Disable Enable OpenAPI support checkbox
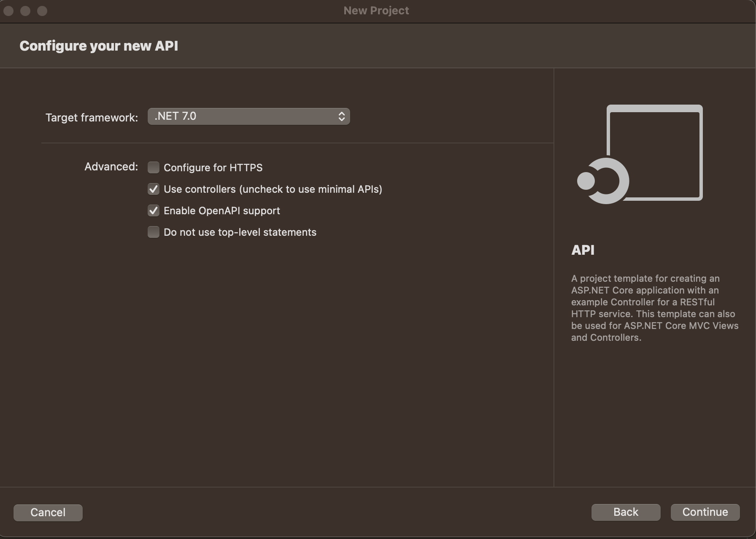This screenshot has width=756, height=539. tap(154, 210)
